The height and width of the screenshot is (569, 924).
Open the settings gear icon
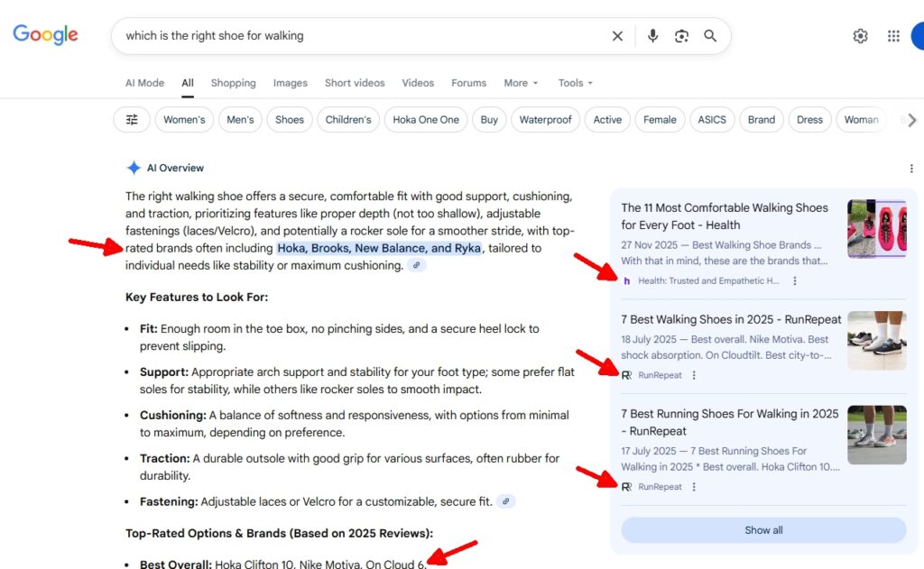[860, 36]
